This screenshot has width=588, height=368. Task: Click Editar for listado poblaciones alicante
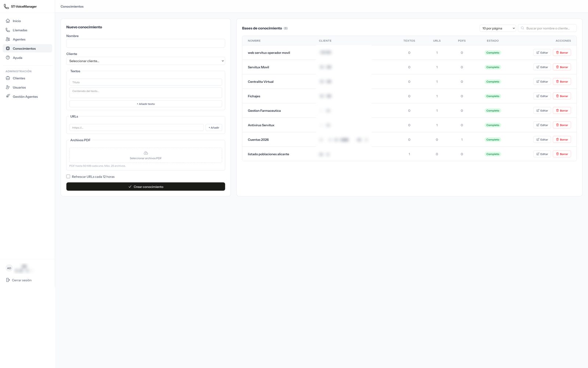[x=542, y=154]
